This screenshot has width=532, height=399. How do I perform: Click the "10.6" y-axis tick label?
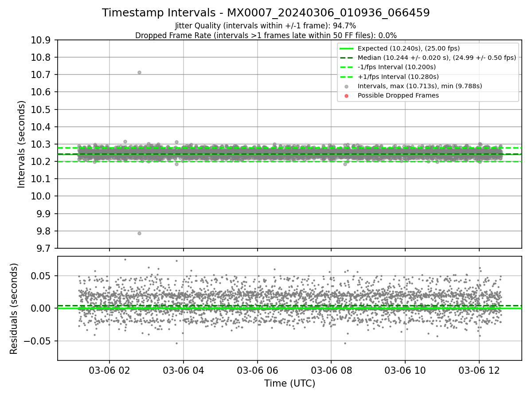pyautogui.click(x=41, y=92)
